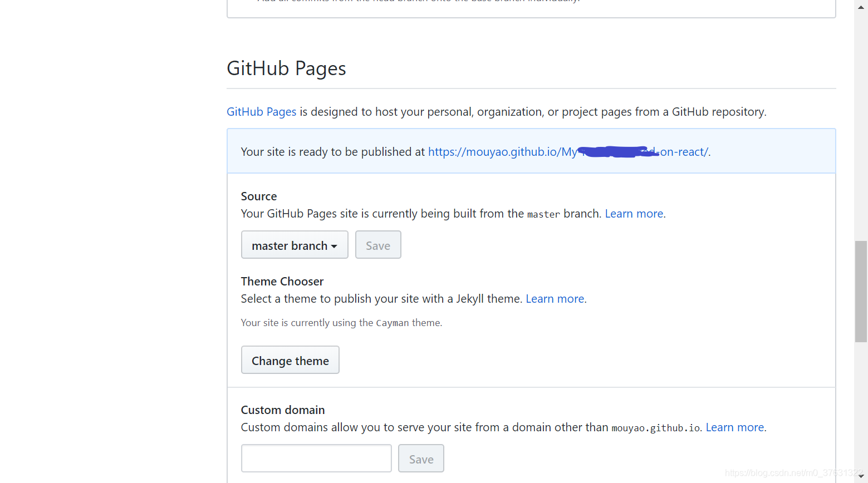Open the GitHub Pages documentation link

coord(261,112)
